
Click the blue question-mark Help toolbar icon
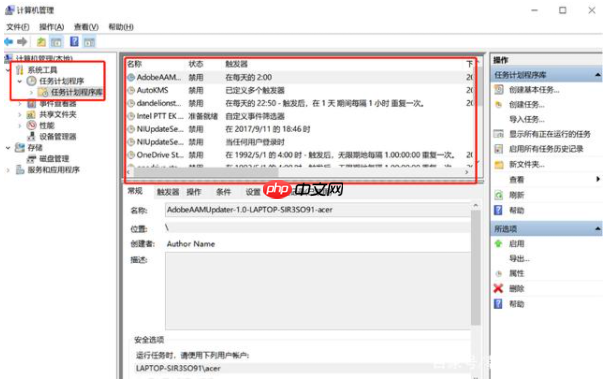74,41
